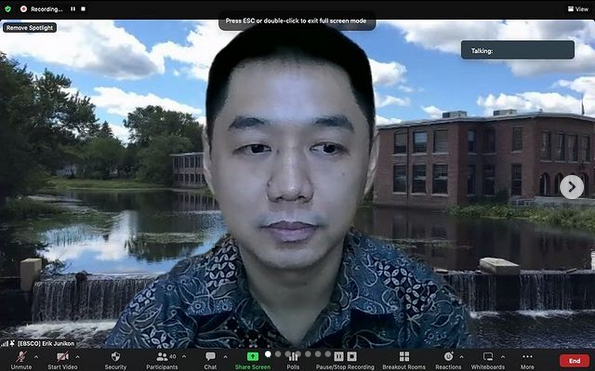
Task: Click the green Share Screen icon
Action: point(253,357)
